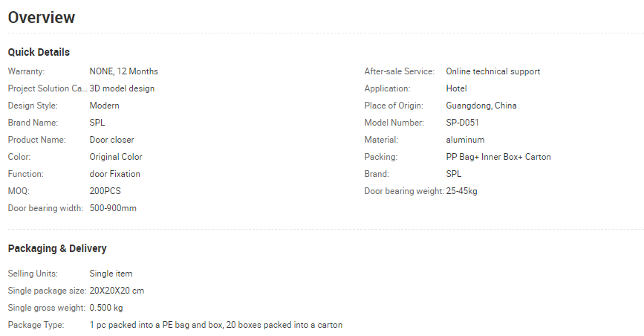Click 'Online technical support' text

click(x=493, y=71)
